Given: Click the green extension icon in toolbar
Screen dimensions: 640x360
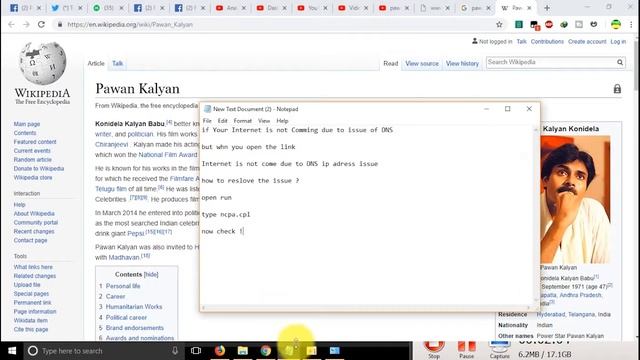Looking at the screenshot, I should pos(519,24).
